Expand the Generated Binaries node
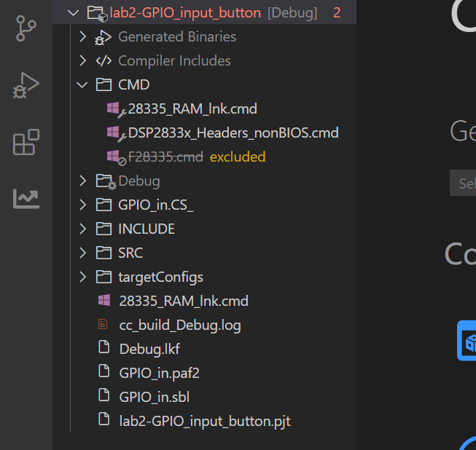 pos(82,36)
